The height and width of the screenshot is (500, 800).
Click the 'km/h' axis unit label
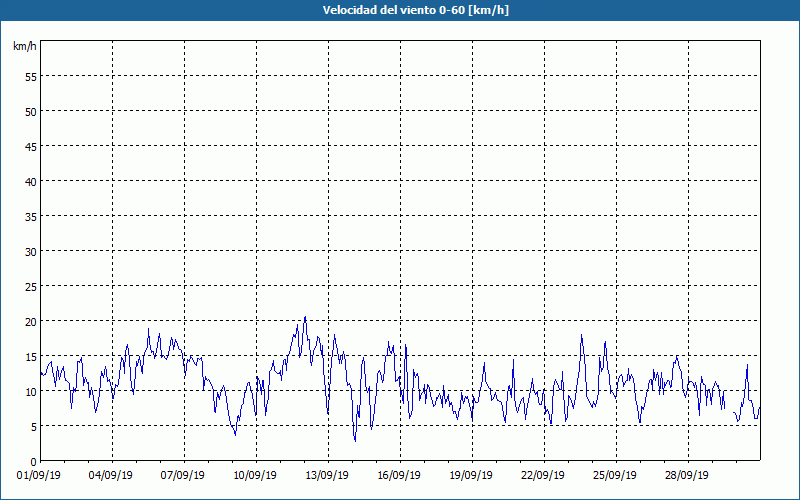point(24,46)
